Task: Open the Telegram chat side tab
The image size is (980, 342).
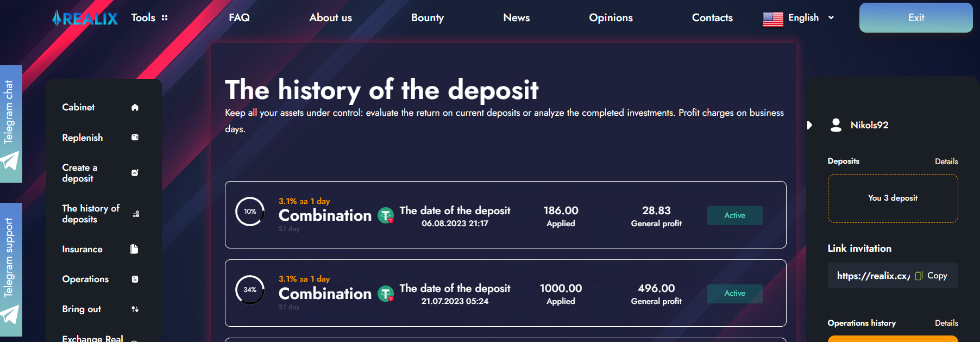Action: [x=10, y=124]
